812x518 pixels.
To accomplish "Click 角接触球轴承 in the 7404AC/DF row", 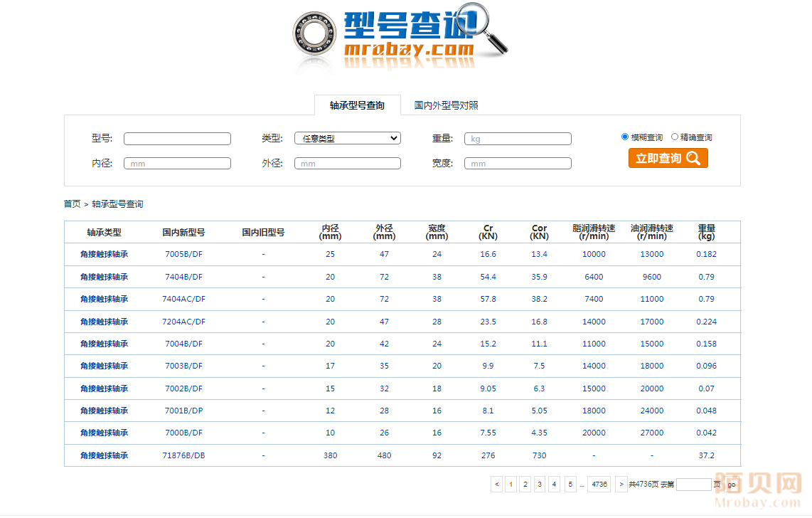I will click(x=104, y=299).
